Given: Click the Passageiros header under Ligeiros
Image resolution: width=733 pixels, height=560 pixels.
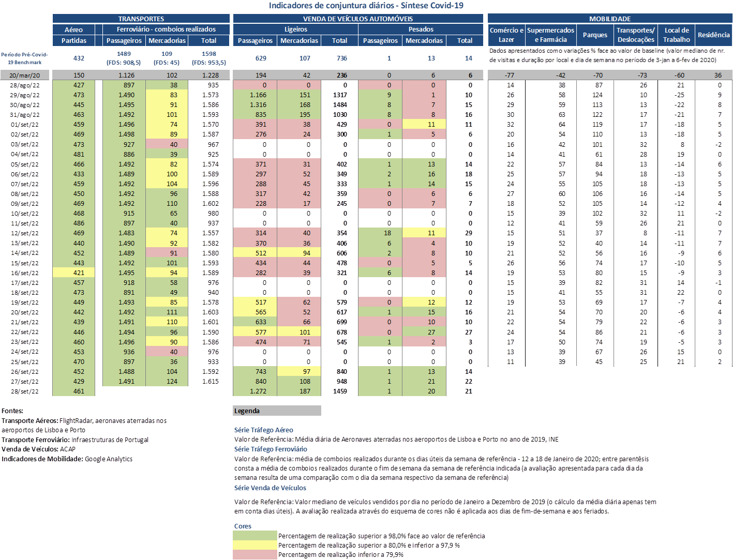Looking at the screenshot, I should [255, 40].
